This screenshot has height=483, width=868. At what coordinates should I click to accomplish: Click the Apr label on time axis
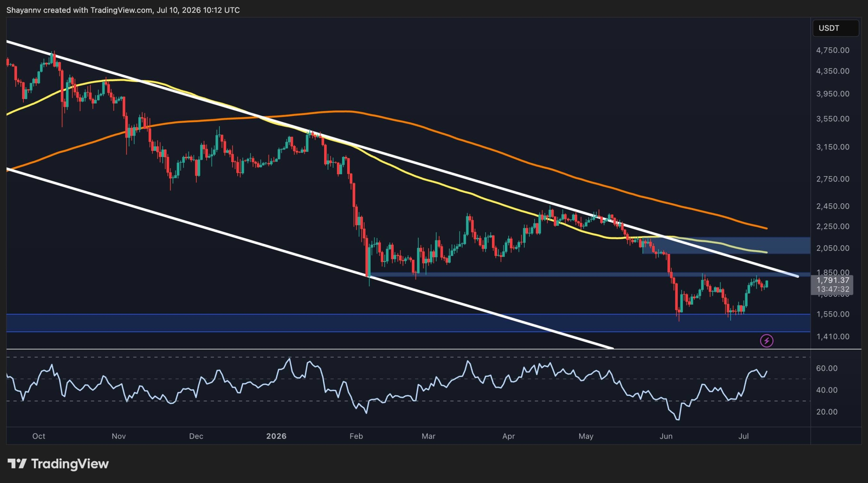click(508, 436)
